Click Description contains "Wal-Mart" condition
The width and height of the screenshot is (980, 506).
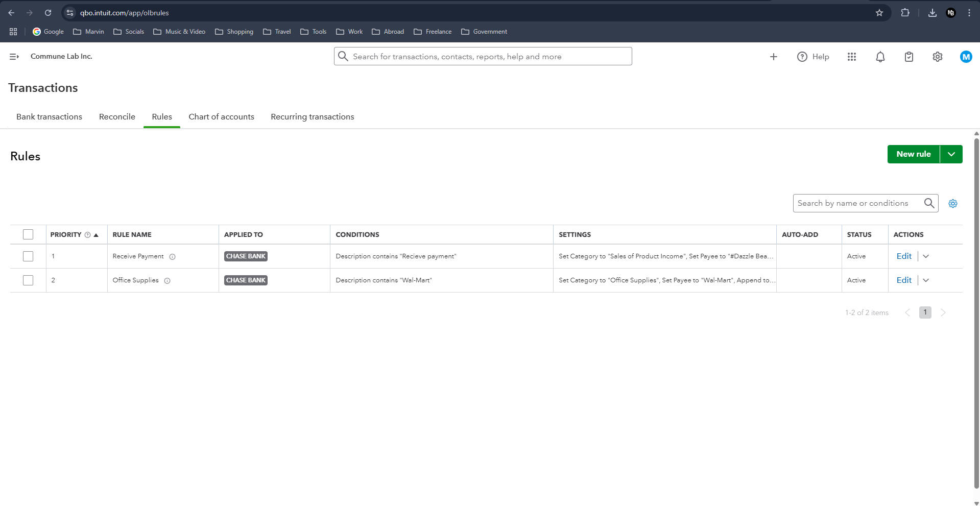click(x=384, y=280)
